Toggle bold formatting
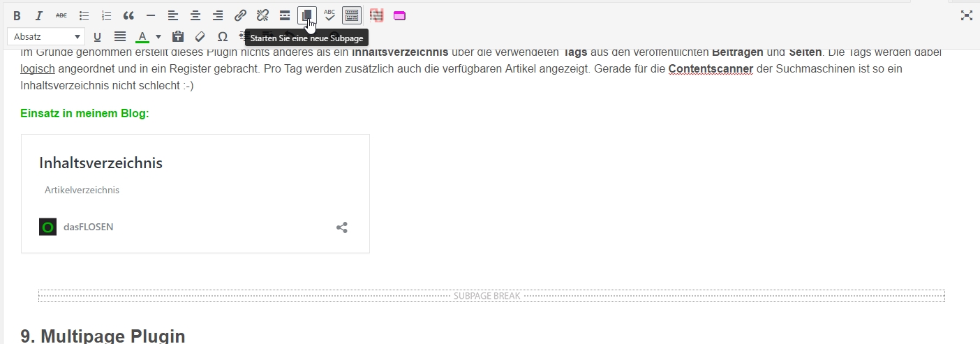The image size is (980, 344). coord(17,15)
